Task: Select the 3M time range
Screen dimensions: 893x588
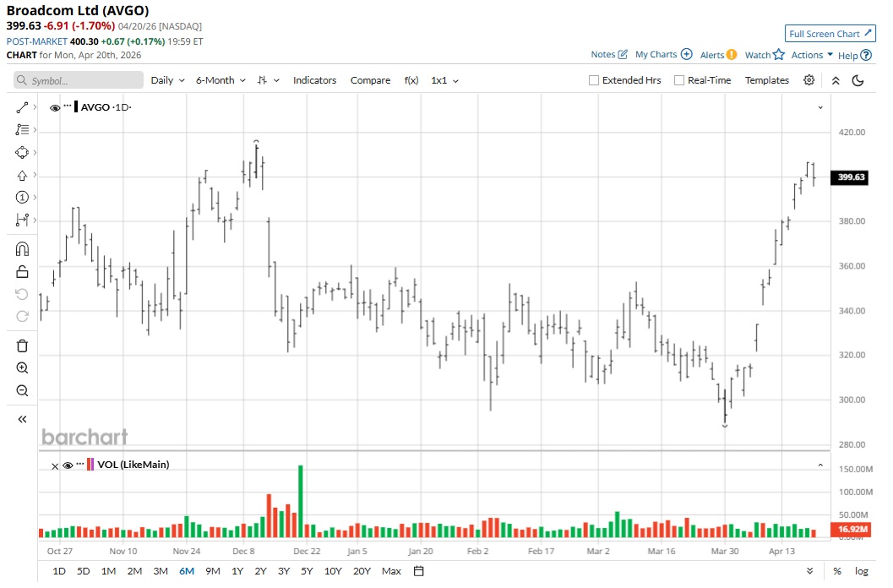Action: (x=161, y=571)
